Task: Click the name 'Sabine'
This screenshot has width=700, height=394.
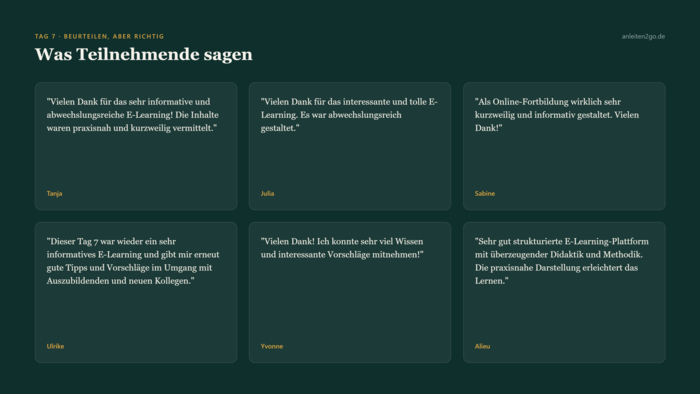Action: click(x=485, y=193)
